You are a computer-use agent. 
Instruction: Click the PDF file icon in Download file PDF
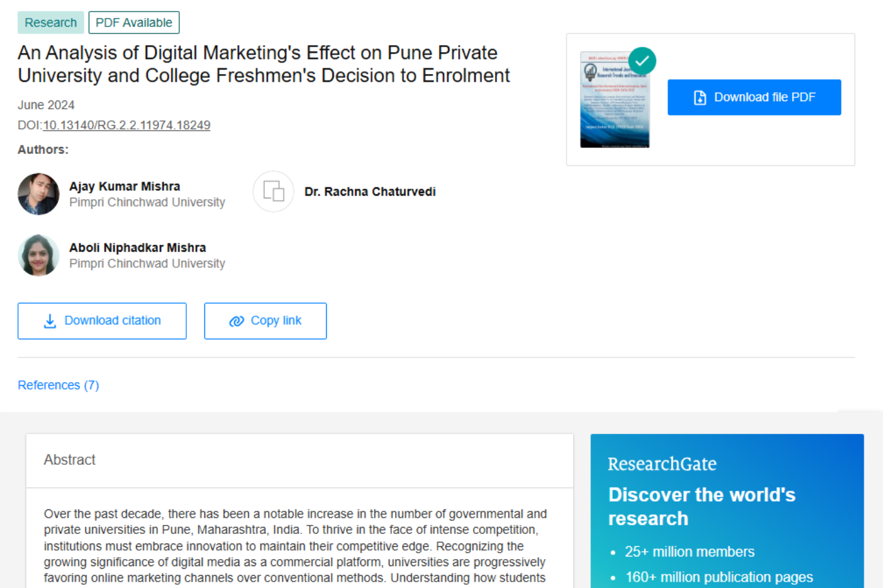click(x=699, y=97)
